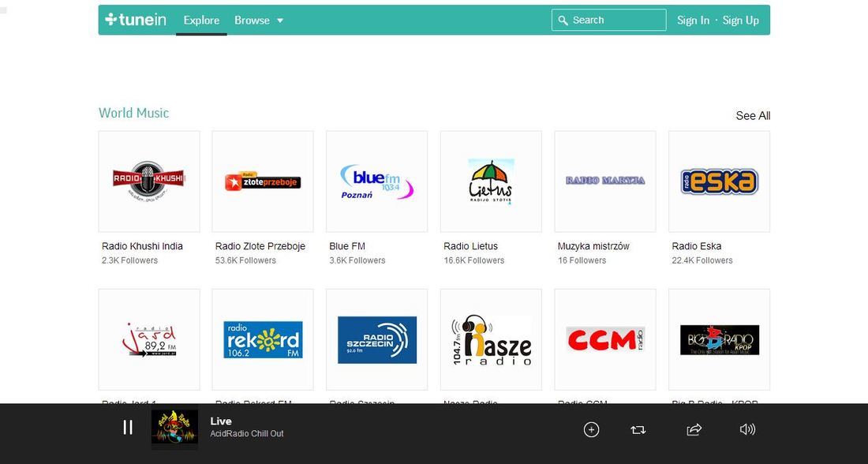Screen dimensions: 868x464
Task: Open the World Music category heading
Action: (134, 113)
